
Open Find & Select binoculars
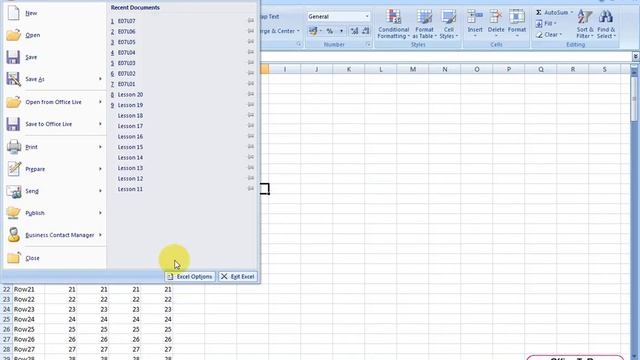pyautogui.click(x=606, y=24)
